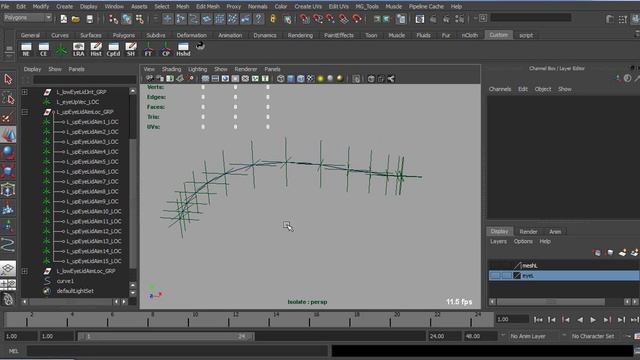Click the green locator shelf icon
Image resolution: width=640 pixels, height=360 pixels.
[x=61, y=49]
